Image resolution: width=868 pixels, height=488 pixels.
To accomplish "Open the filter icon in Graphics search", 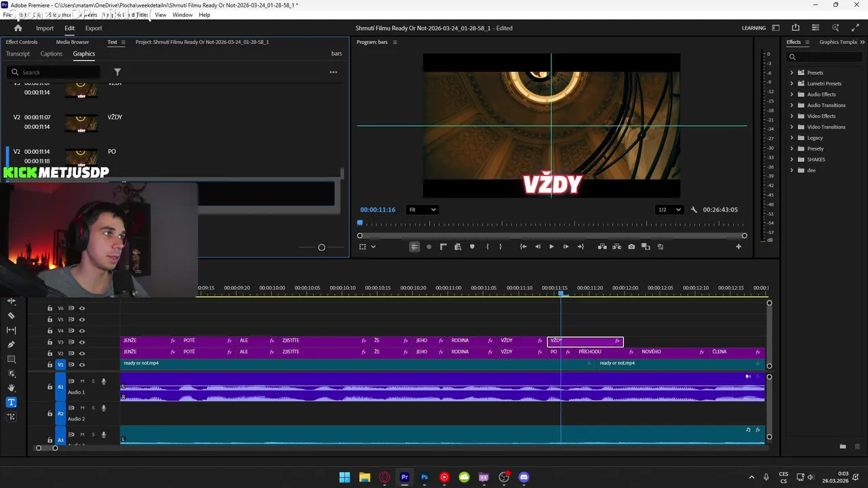I will [x=117, y=72].
